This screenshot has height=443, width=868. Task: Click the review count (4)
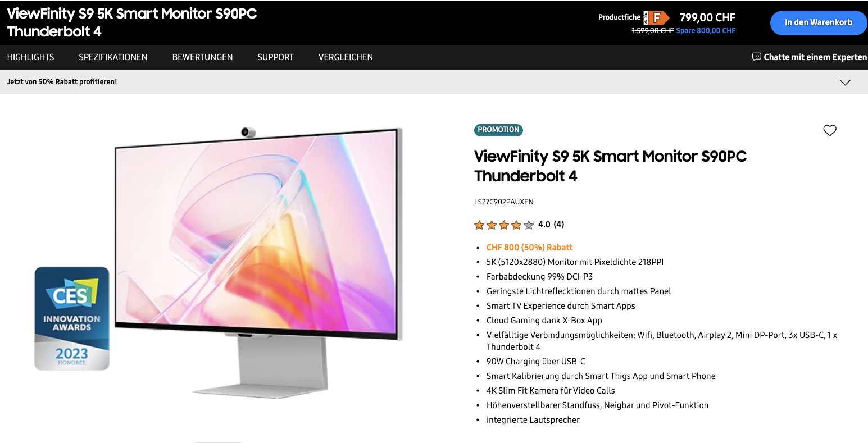tap(559, 225)
